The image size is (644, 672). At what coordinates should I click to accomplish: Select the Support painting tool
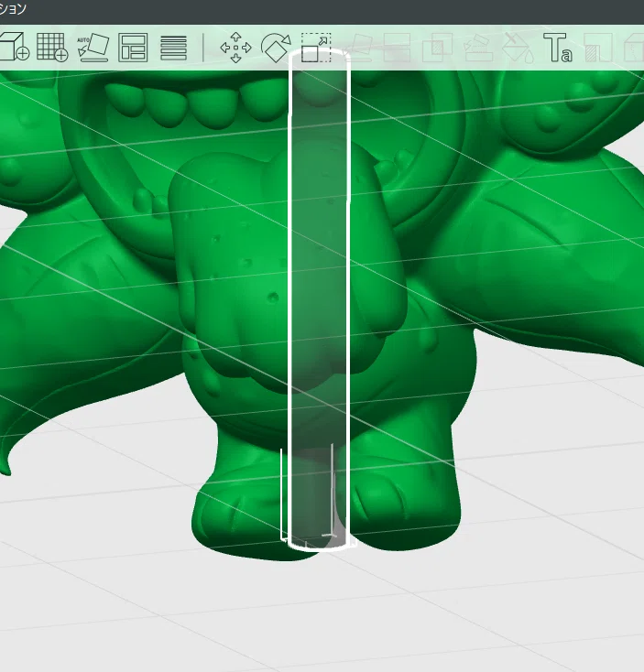point(477,47)
